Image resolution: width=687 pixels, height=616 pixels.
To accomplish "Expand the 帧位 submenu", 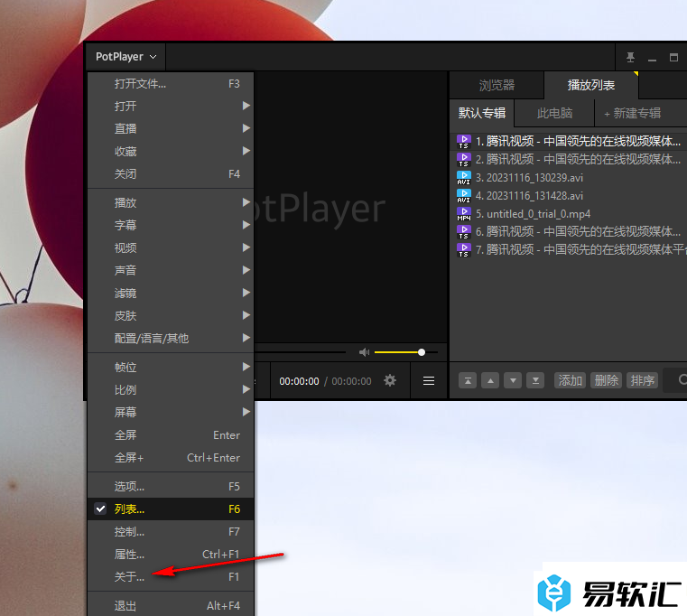I will tap(171, 367).
